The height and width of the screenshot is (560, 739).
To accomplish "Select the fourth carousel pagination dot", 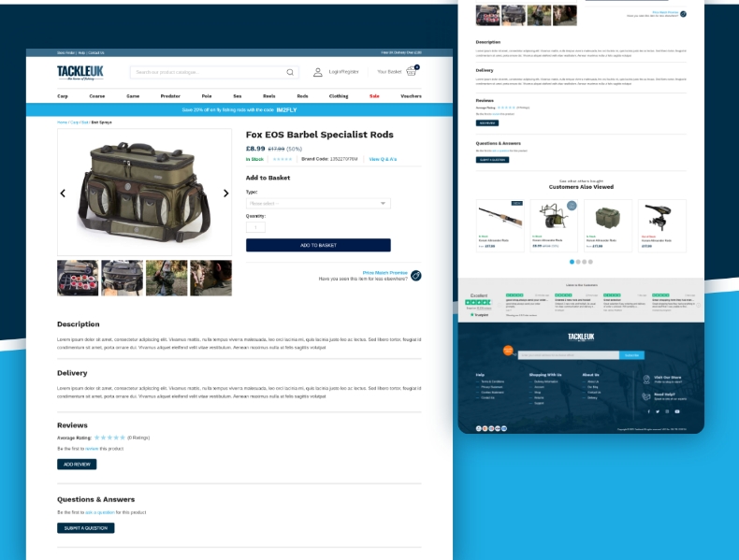I will [590, 262].
